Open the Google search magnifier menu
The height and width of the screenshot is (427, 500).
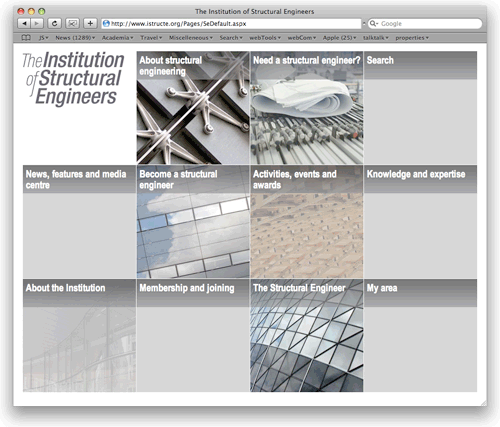(374, 24)
